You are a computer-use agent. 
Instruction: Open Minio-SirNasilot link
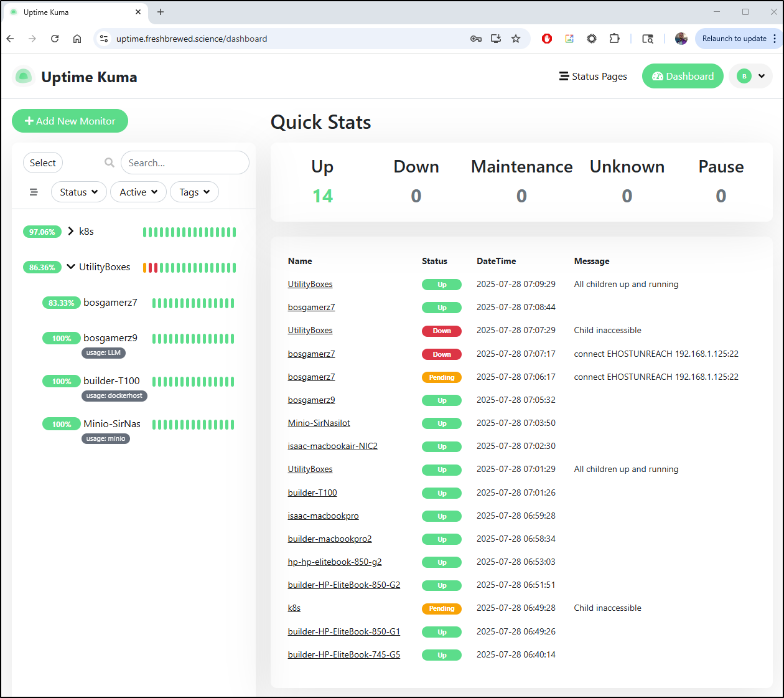[319, 423]
